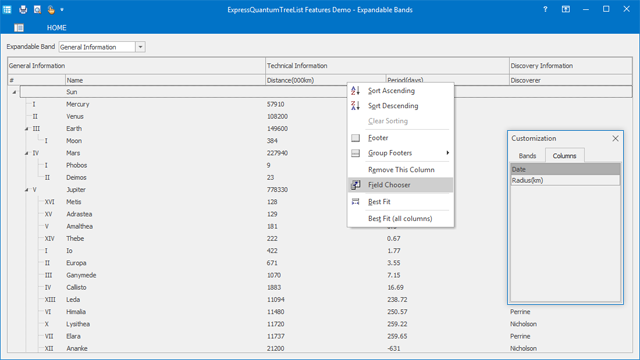Image resolution: width=640 pixels, height=360 pixels.
Task: Click distance value 149600 for Earth
Action: [x=277, y=129]
